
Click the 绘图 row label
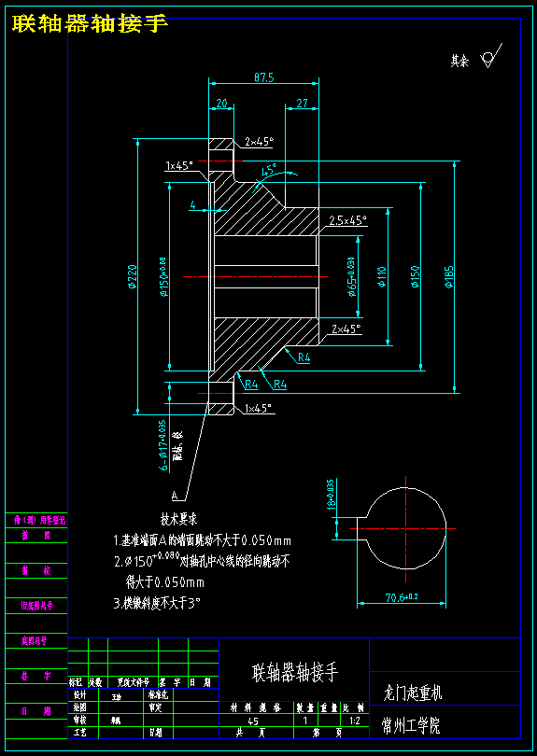click(80, 707)
